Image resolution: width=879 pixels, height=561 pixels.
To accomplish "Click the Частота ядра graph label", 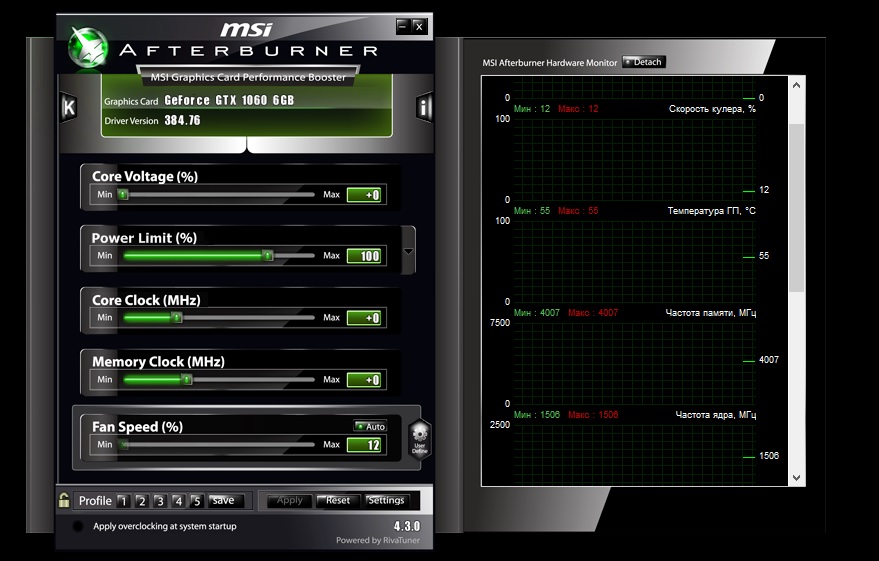I will [x=715, y=415].
